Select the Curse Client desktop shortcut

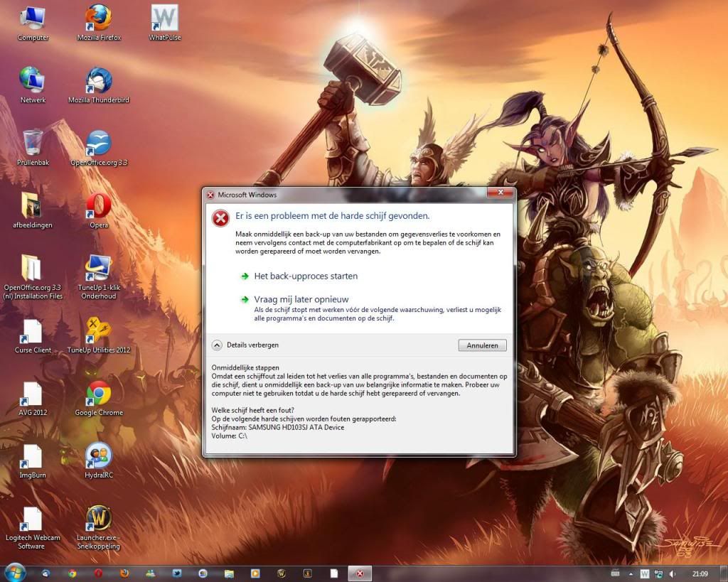point(33,336)
